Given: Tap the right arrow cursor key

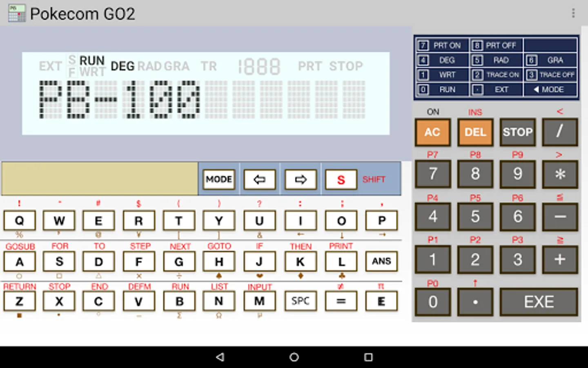Looking at the screenshot, I should [x=301, y=179].
